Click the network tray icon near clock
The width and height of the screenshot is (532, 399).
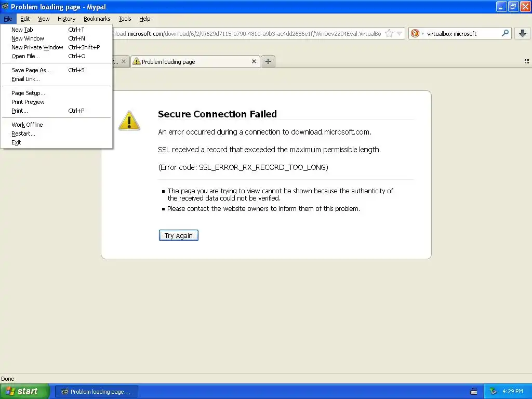pos(493,391)
